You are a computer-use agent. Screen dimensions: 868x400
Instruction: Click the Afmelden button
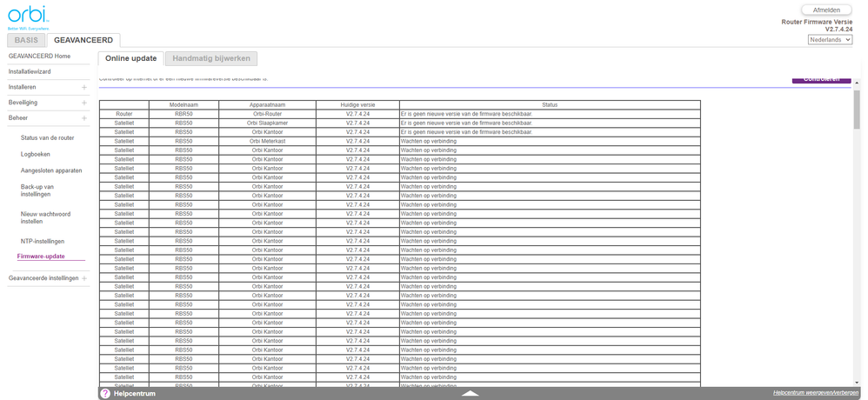[826, 10]
